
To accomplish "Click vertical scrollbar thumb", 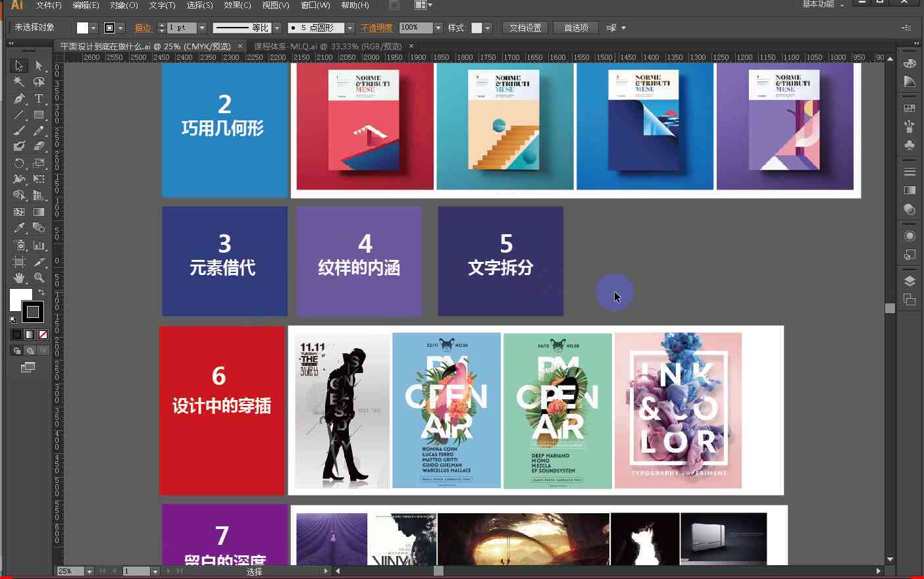I will click(890, 308).
